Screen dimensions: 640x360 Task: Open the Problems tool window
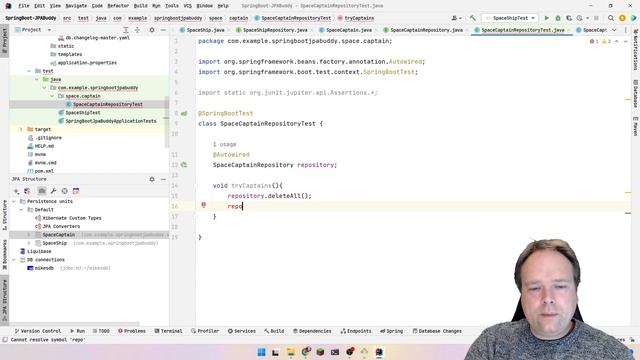tap(132, 331)
